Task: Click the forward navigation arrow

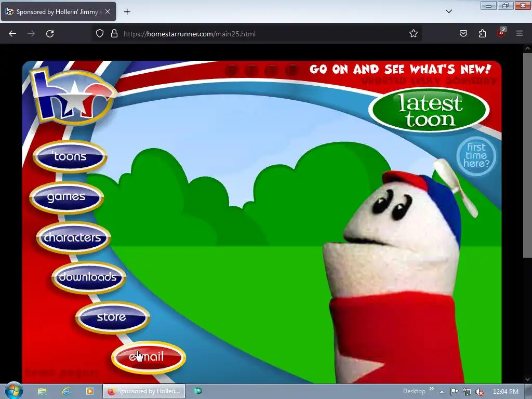Action: [x=31, y=34]
